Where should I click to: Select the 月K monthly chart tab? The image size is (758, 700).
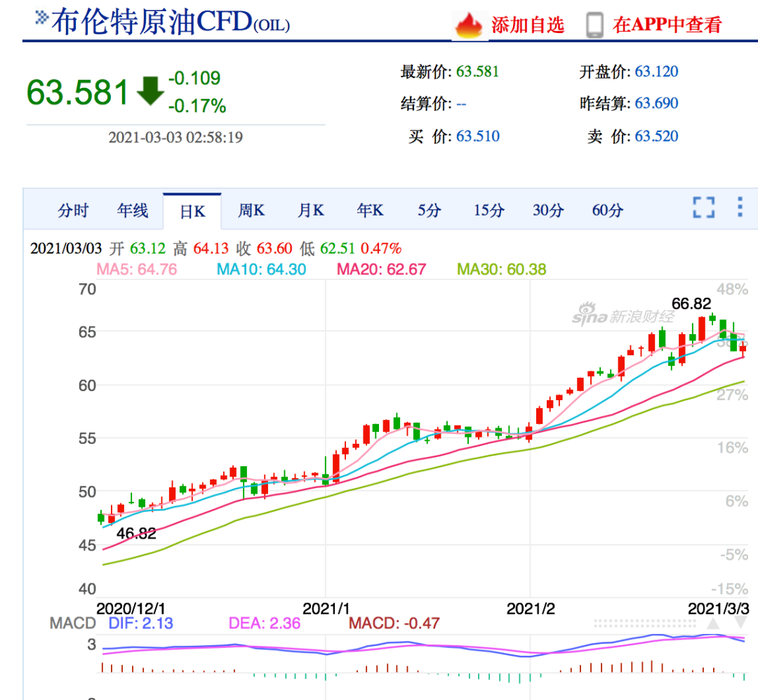310,210
